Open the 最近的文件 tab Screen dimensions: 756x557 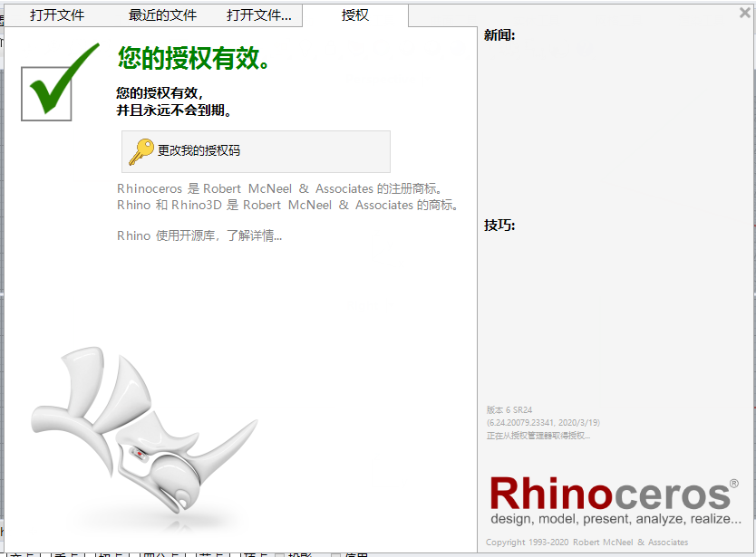point(162,15)
